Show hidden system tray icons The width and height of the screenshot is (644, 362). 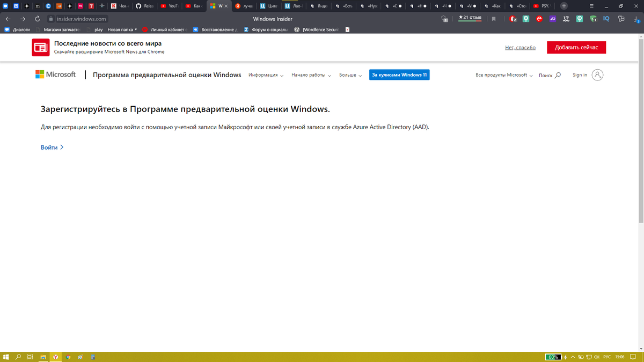573,357
